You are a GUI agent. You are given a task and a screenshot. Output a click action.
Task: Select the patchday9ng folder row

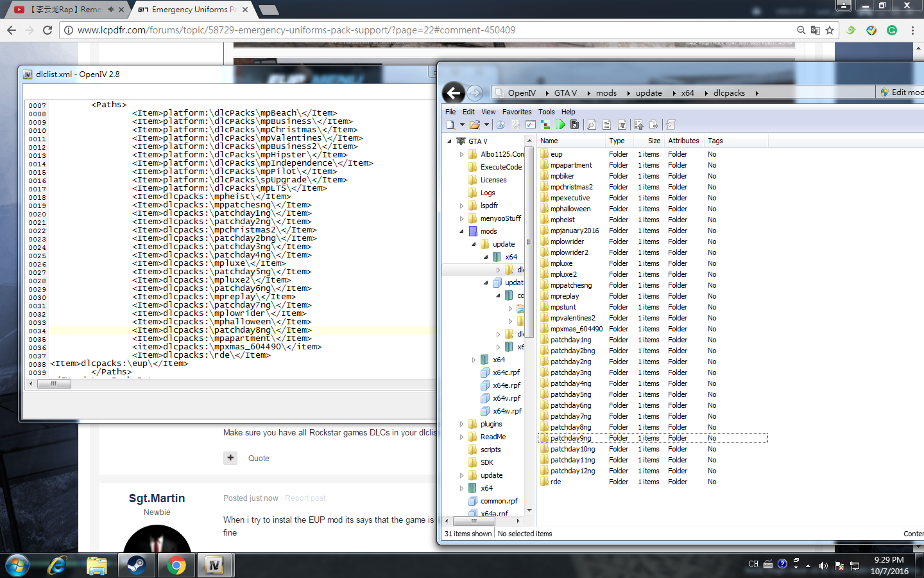[x=653, y=438]
